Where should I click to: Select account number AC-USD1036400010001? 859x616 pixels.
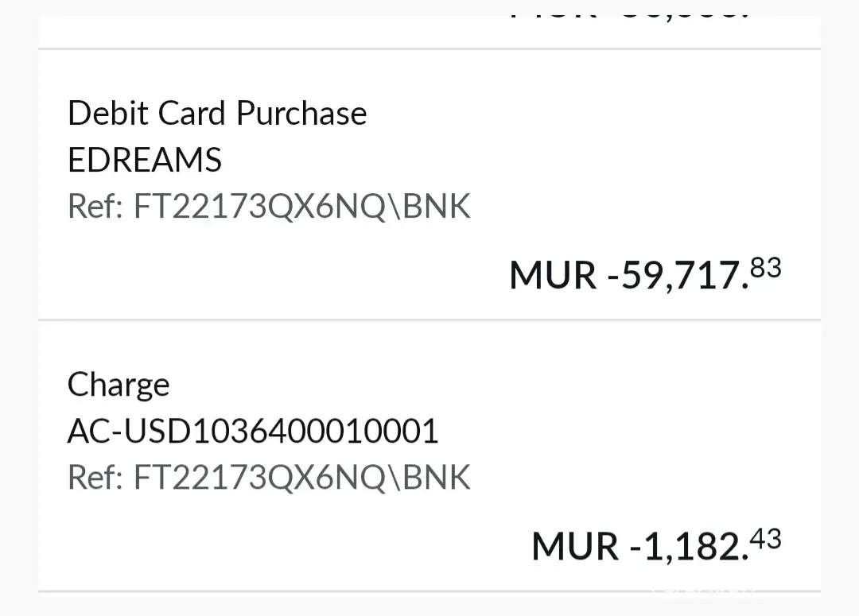pos(253,432)
